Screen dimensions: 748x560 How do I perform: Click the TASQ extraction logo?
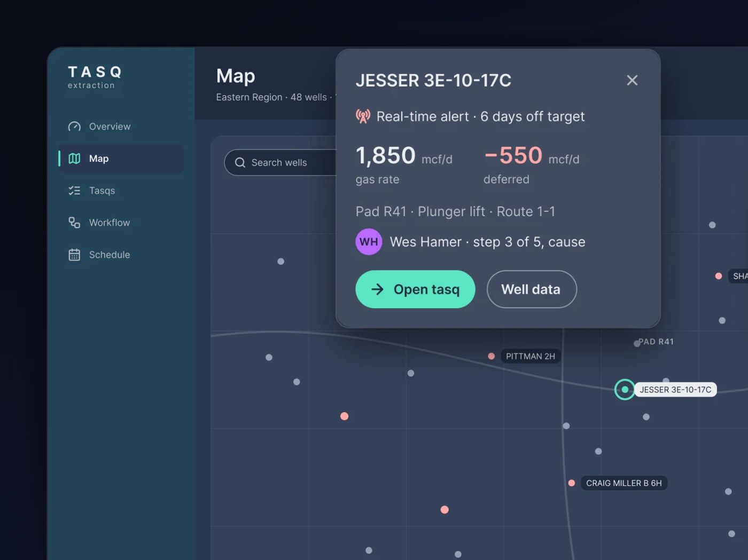[95, 77]
